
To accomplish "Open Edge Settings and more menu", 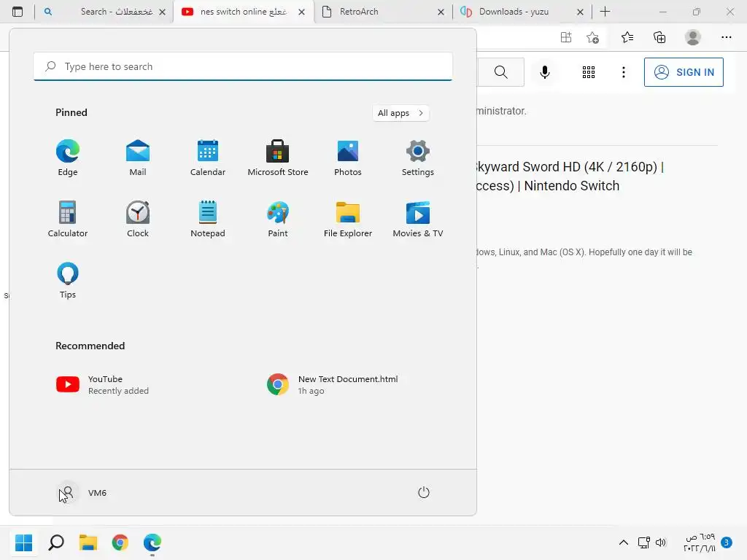I will point(726,38).
